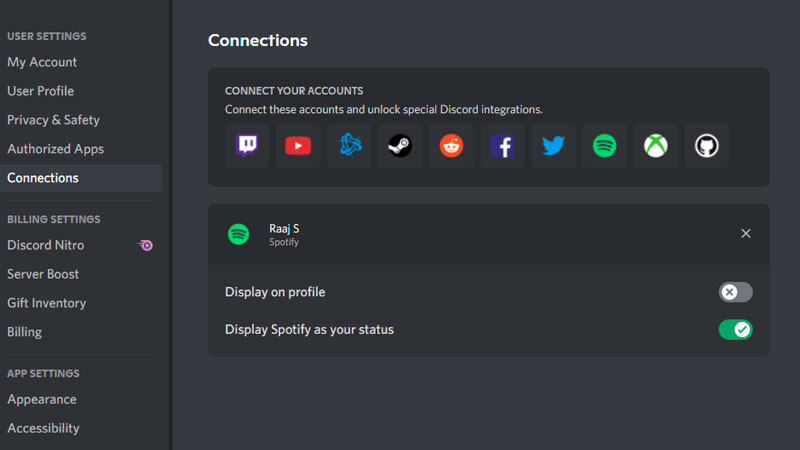Connect an Xbox account

click(x=656, y=145)
